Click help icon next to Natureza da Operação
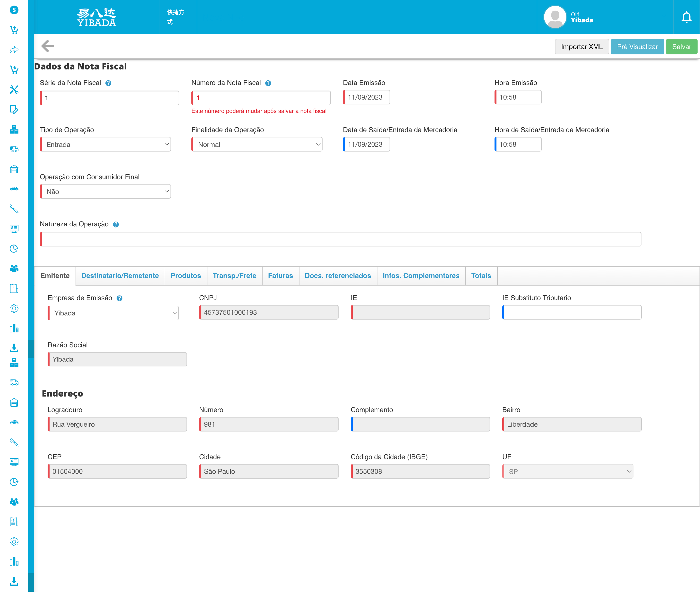 [x=116, y=225]
